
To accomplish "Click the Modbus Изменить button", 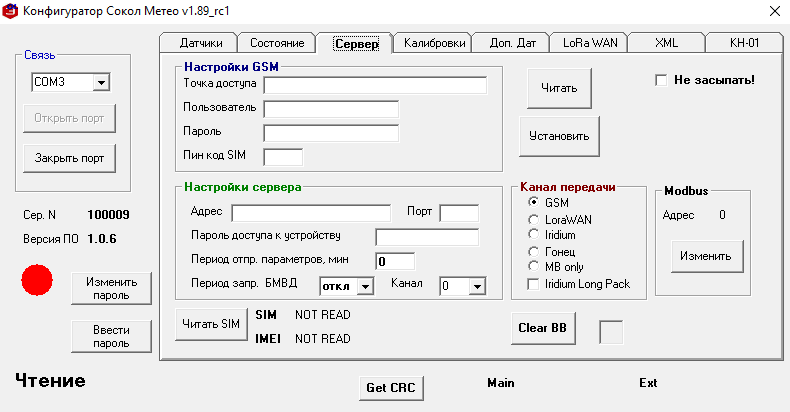I will point(707,256).
